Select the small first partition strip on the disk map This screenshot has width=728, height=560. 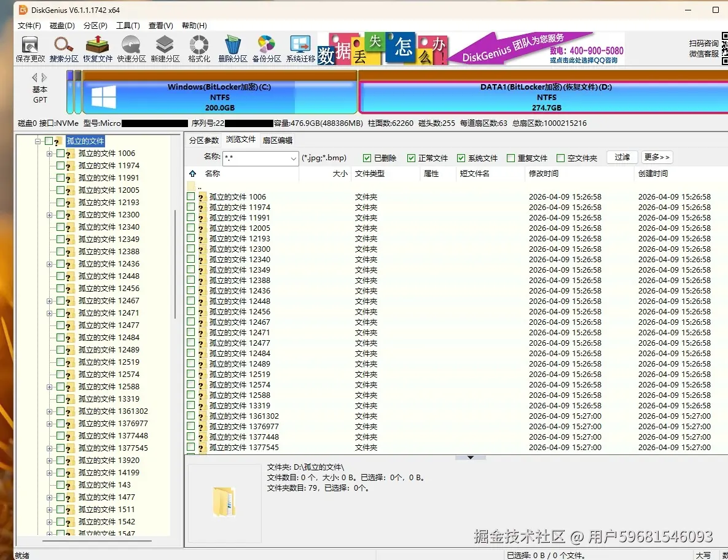point(69,92)
